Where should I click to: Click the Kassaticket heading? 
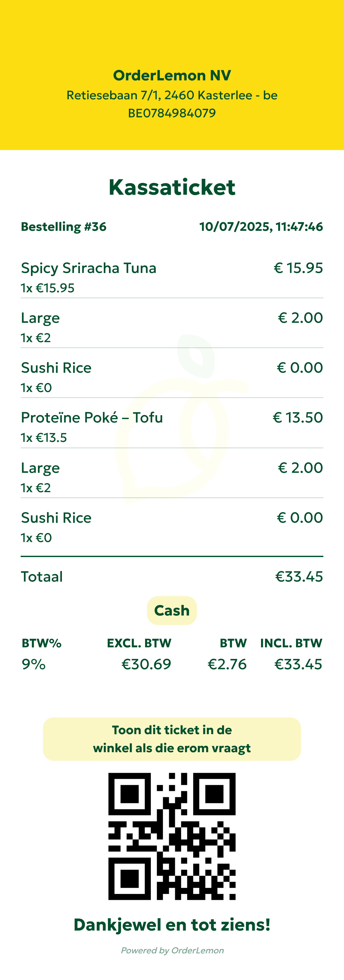point(172,187)
